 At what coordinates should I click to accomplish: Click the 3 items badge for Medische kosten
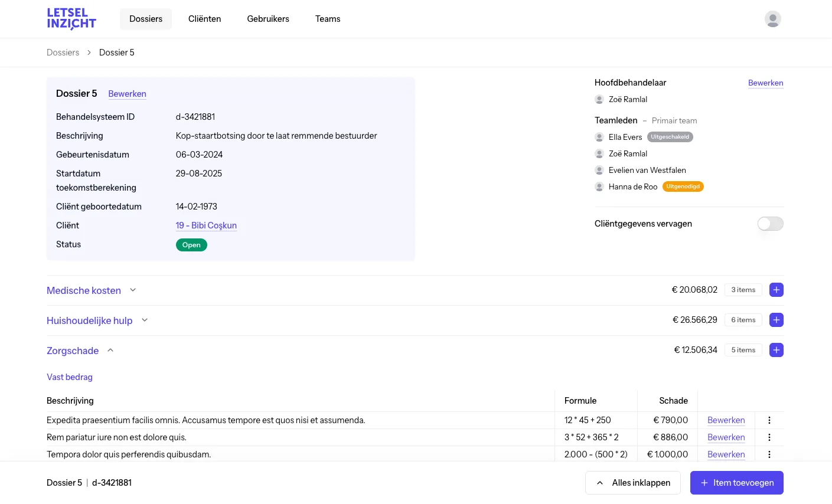tap(743, 290)
